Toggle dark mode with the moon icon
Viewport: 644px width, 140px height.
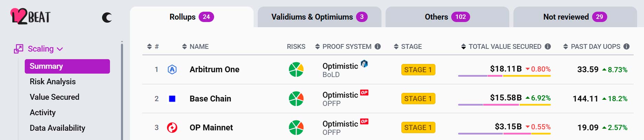point(107,18)
